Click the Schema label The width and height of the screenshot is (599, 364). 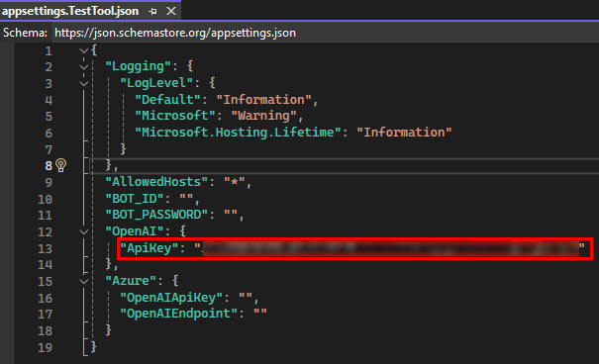click(25, 33)
